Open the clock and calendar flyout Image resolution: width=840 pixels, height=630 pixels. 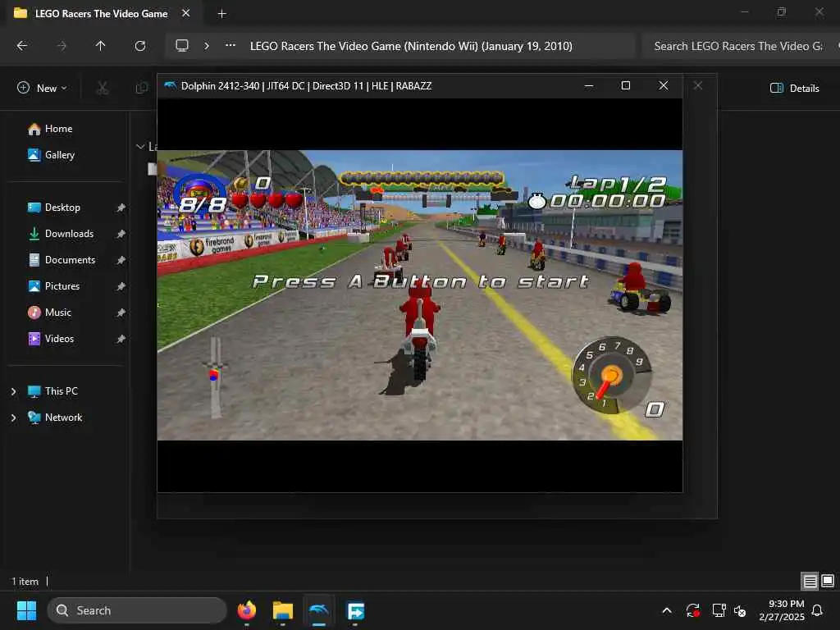click(782, 610)
